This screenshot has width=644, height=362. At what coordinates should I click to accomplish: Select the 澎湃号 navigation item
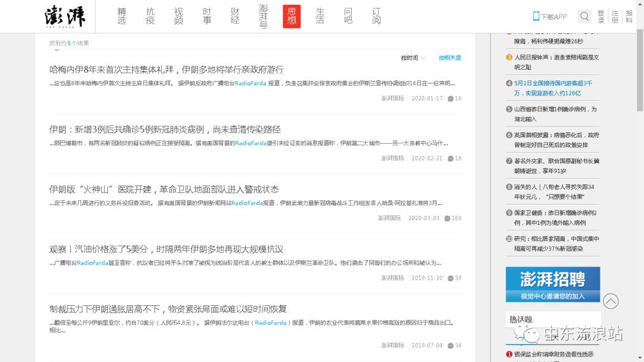tap(264, 16)
